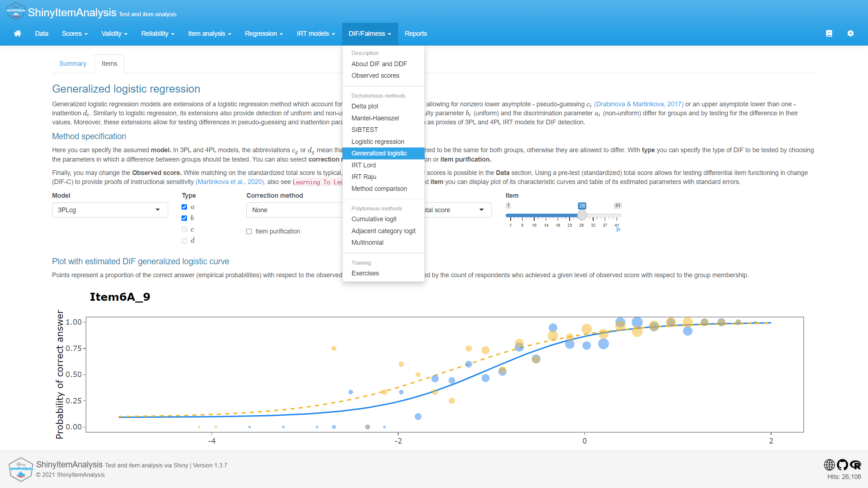Screen dimensions: 868x488
Task: Open the settings gear icon
Action: pyautogui.click(x=850, y=34)
